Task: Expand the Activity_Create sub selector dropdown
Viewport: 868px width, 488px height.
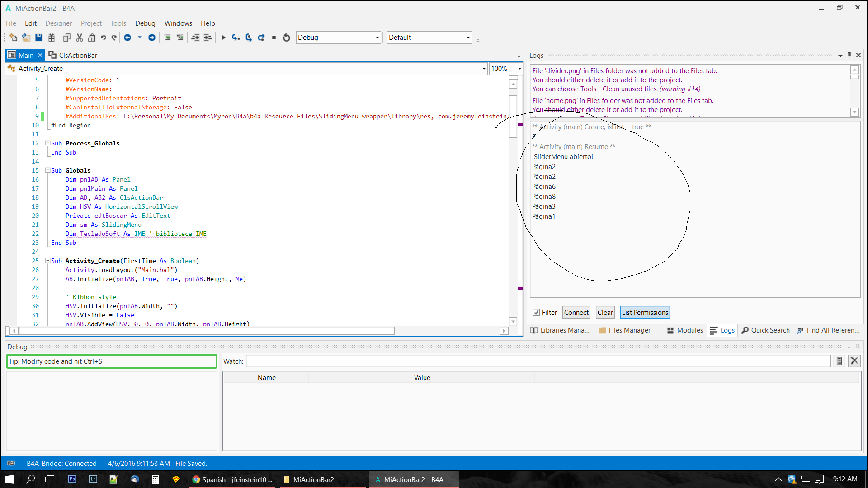Action: click(x=484, y=69)
